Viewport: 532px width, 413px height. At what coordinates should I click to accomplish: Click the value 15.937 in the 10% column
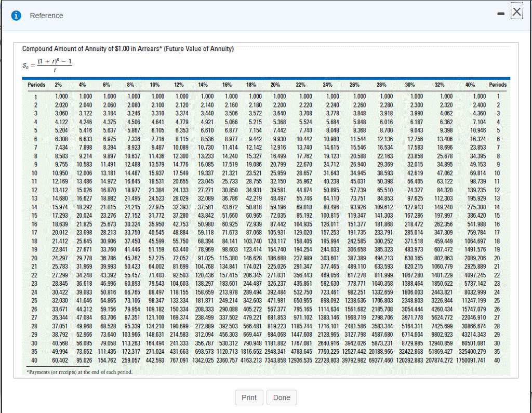point(156,173)
